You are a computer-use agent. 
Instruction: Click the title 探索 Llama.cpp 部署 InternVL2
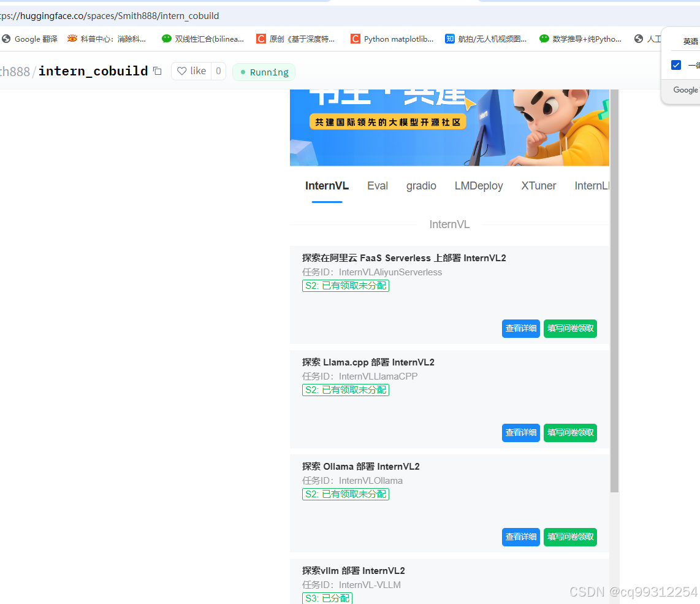coord(368,362)
